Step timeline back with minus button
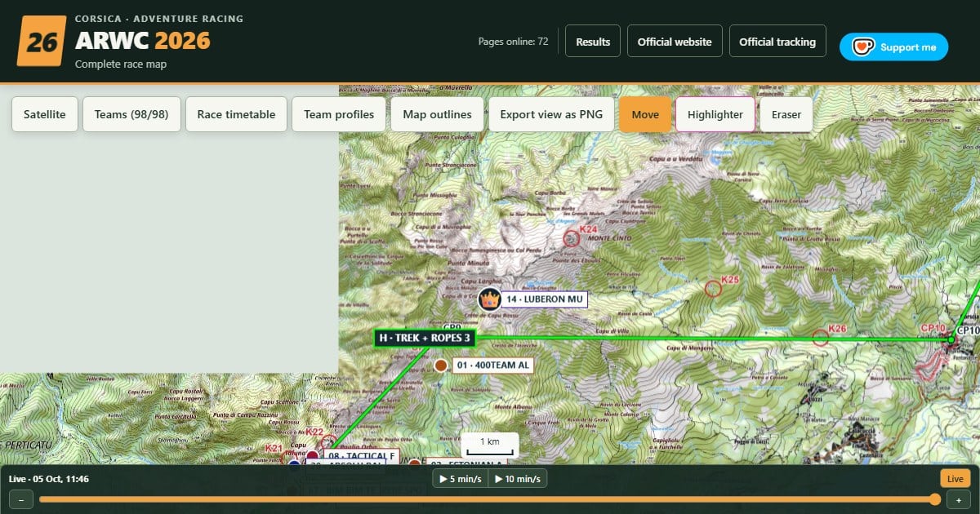 click(20, 499)
